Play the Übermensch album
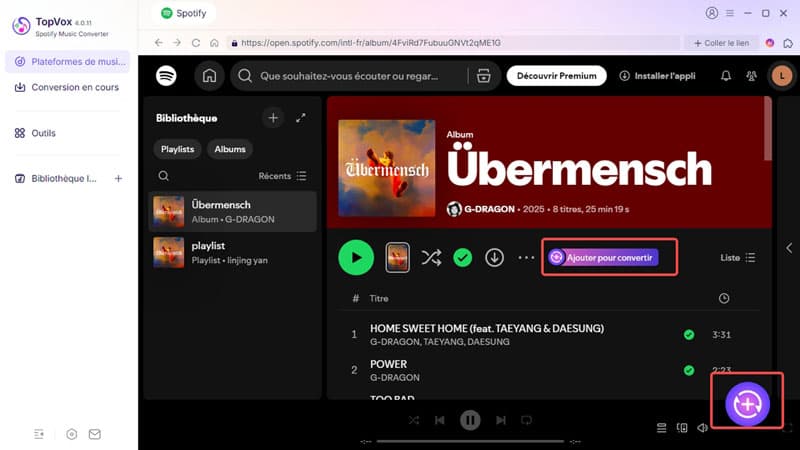 coord(356,258)
